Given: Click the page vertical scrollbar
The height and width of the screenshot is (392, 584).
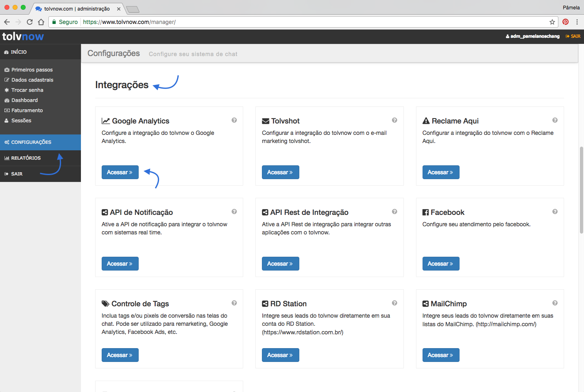Looking at the screenshot, I should 582,190.
